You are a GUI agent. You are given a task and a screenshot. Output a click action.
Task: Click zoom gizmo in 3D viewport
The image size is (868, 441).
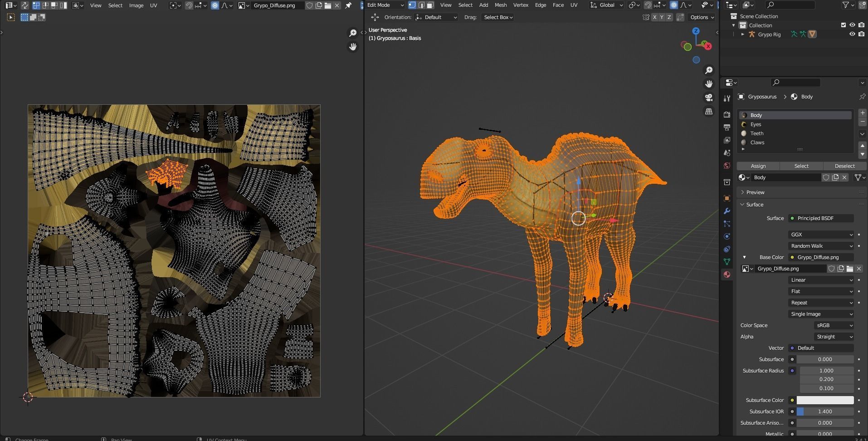(708, 70)
